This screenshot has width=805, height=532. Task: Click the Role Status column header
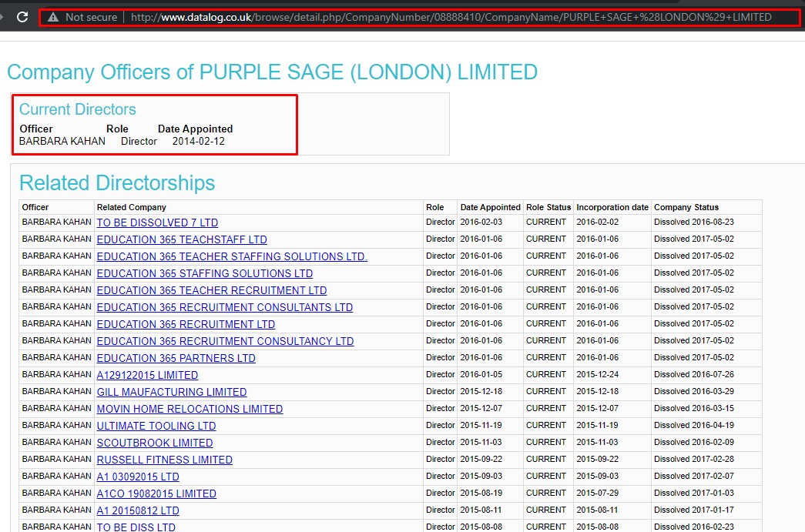[x=548, y=207]
